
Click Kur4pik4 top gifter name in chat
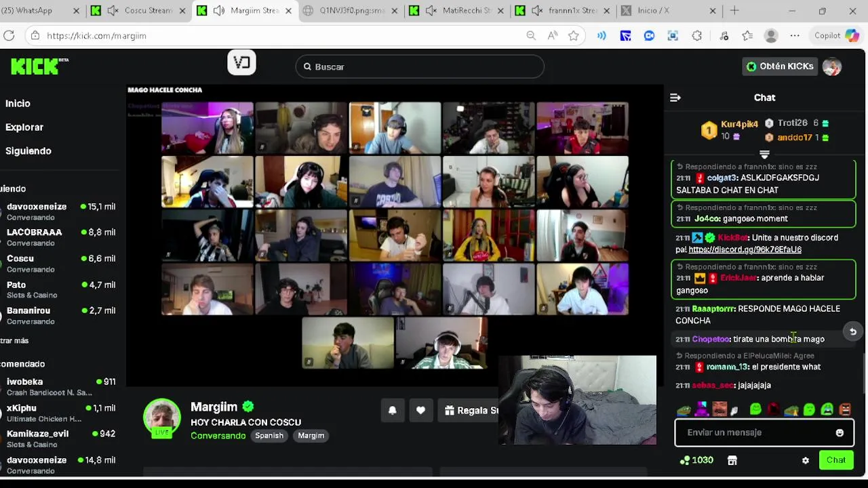[x=739, y=125]
